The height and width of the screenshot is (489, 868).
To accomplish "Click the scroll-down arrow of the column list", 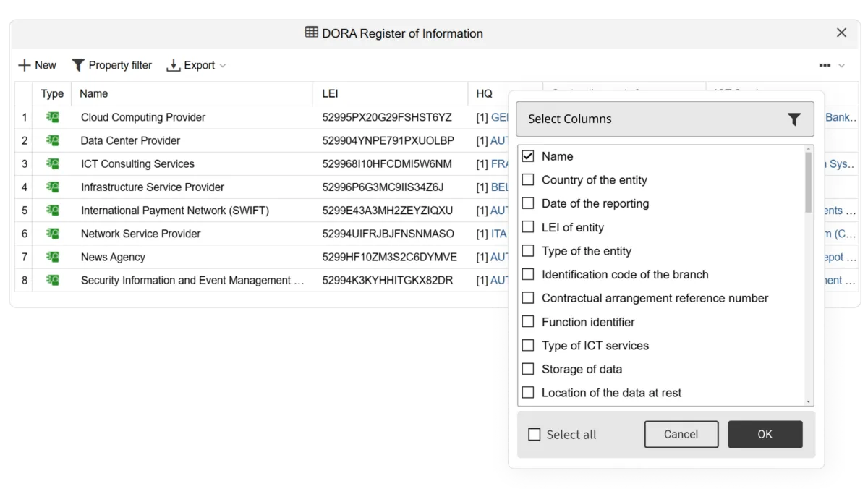I will coord(809,401).
